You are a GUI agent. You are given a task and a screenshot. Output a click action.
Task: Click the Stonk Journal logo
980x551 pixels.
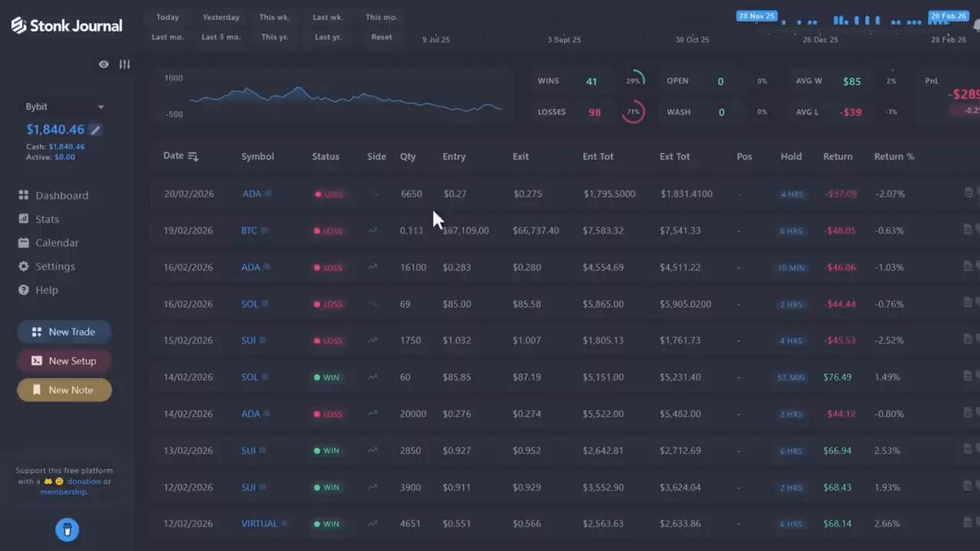pos(65,24)
